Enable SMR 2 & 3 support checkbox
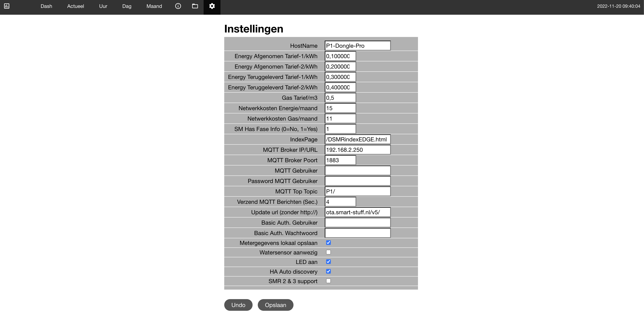 tap(328, 281)
